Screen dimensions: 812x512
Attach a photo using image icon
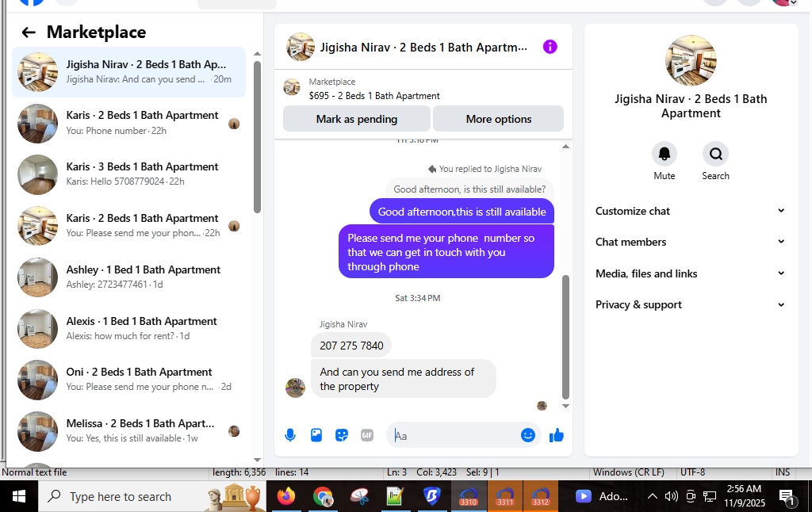316,435
